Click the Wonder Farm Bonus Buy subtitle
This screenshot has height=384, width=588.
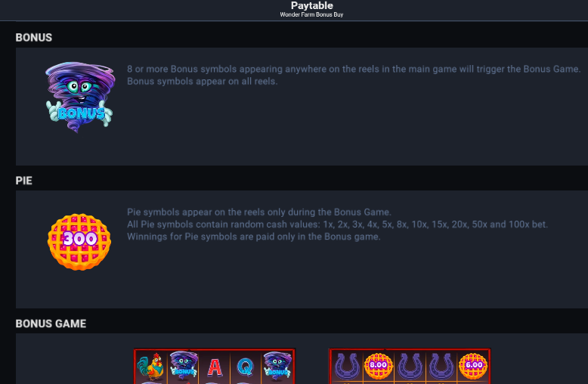pos(311,14)
